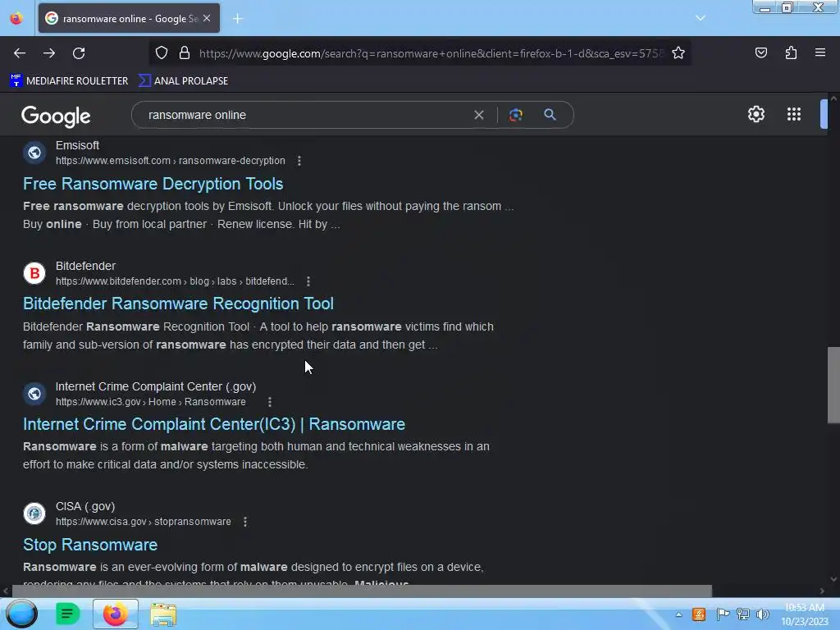
Task: Open the more options for Bitdefender result
Action: click(x=308, y=281)
